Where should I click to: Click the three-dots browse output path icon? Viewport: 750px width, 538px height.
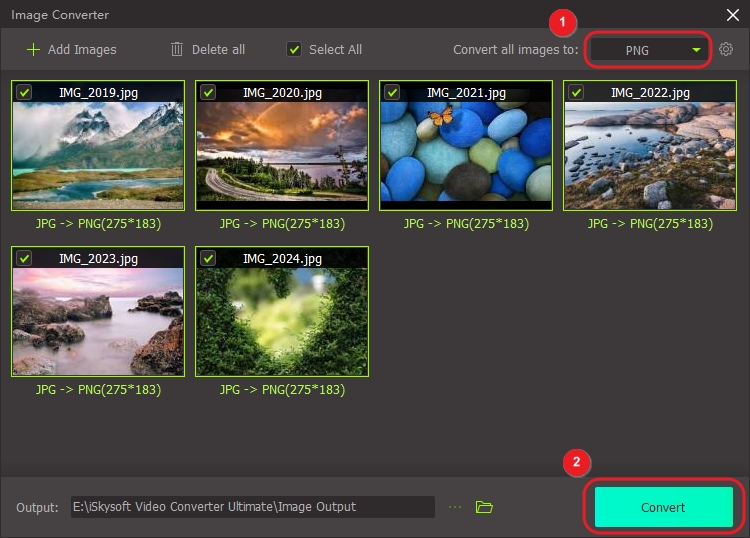[456, 507]
